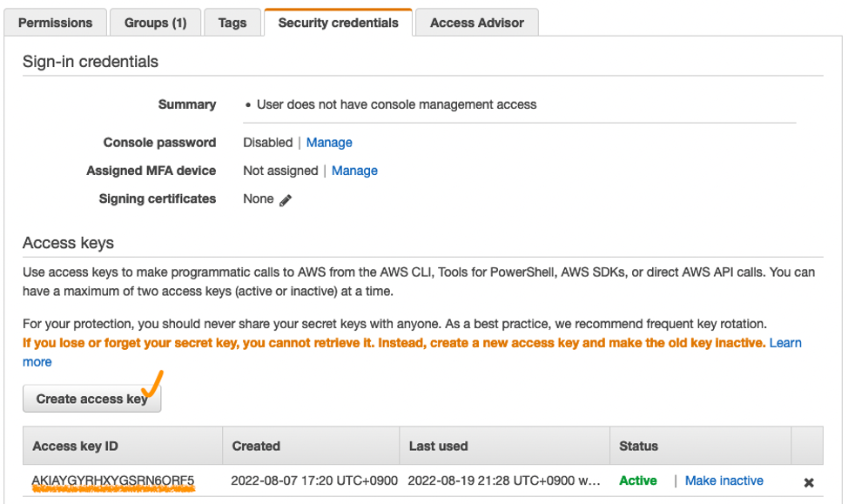Click the Created column header
This screenshot has width=848, height=504.
pos(256,446)
